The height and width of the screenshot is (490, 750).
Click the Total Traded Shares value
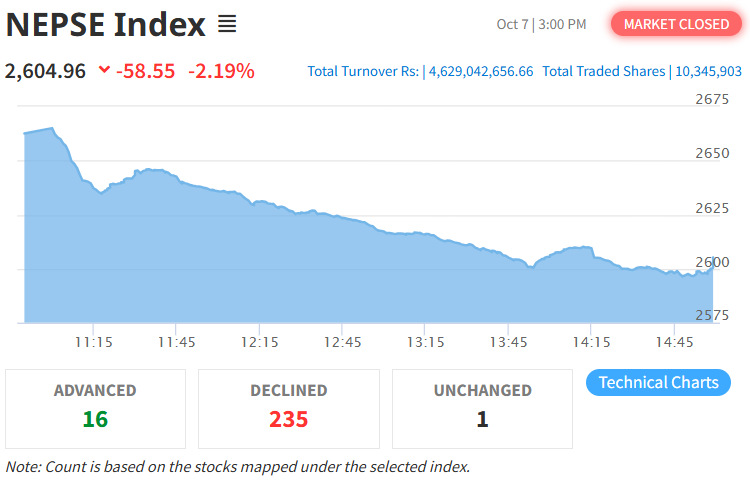709,71
